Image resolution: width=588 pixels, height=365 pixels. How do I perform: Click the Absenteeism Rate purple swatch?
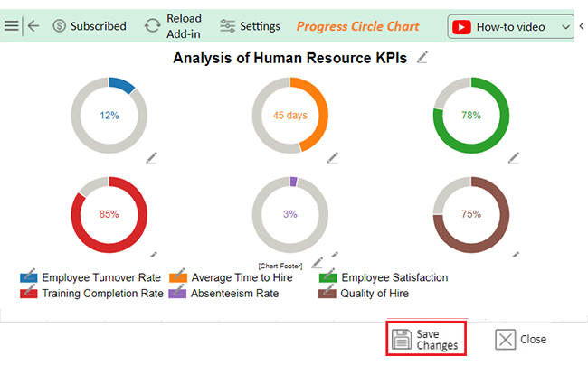click(x=177, y=294)
